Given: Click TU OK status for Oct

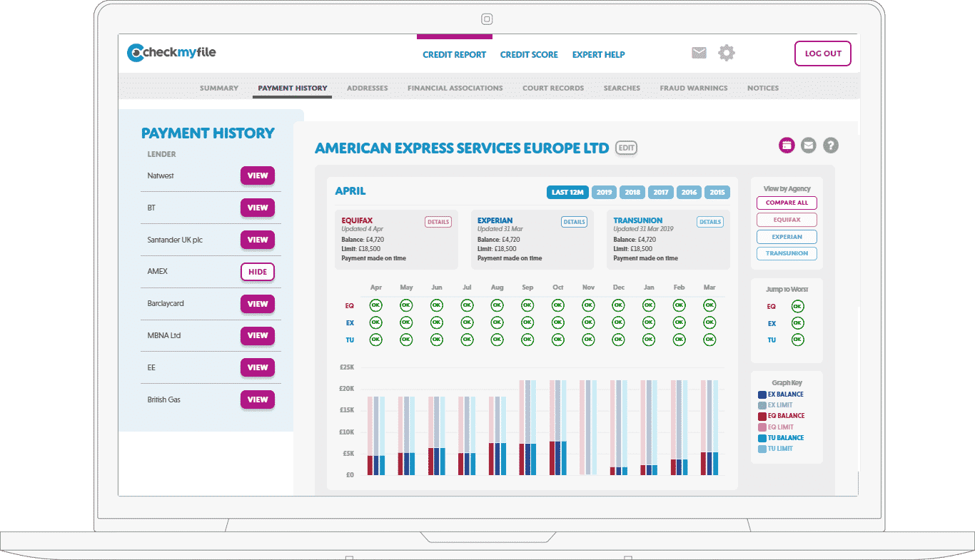Looking at the screenshot, I should coord(557,340).
